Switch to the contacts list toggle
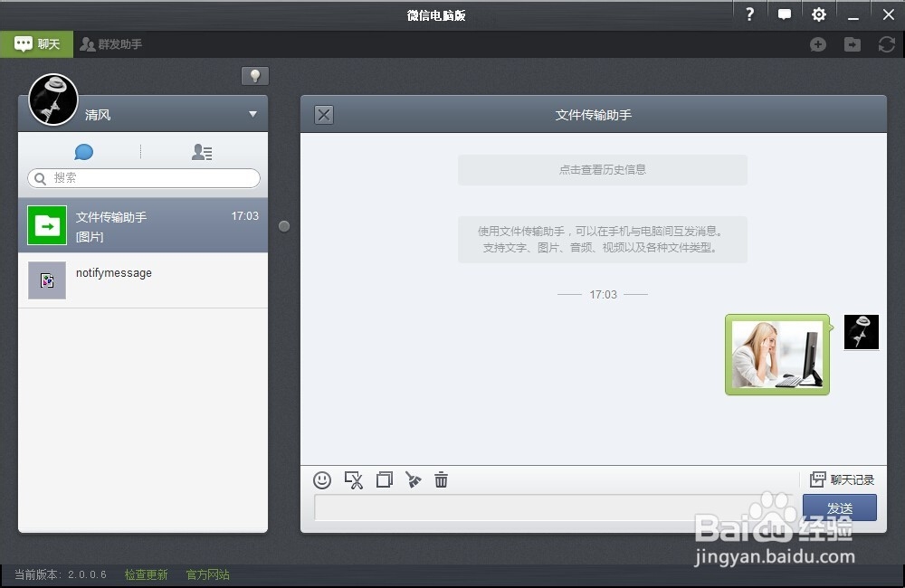The width and height of the screenshot is (905, 588). tap(201, 152)
